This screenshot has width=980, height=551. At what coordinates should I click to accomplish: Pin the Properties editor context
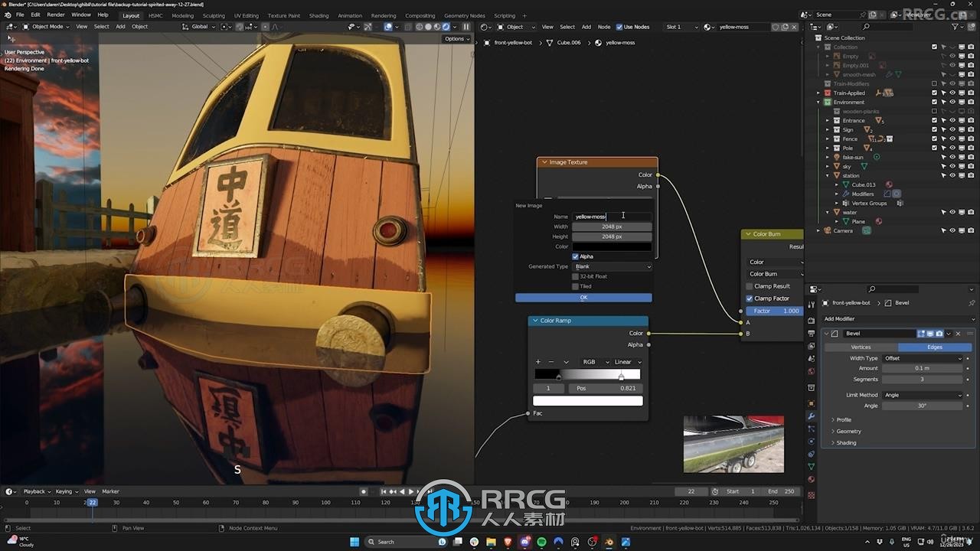tap(972, 303)
